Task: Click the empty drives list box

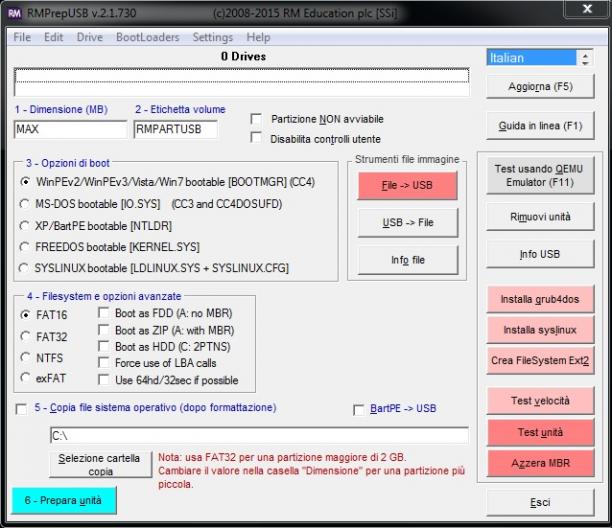Action: click(x=242, y=82)
